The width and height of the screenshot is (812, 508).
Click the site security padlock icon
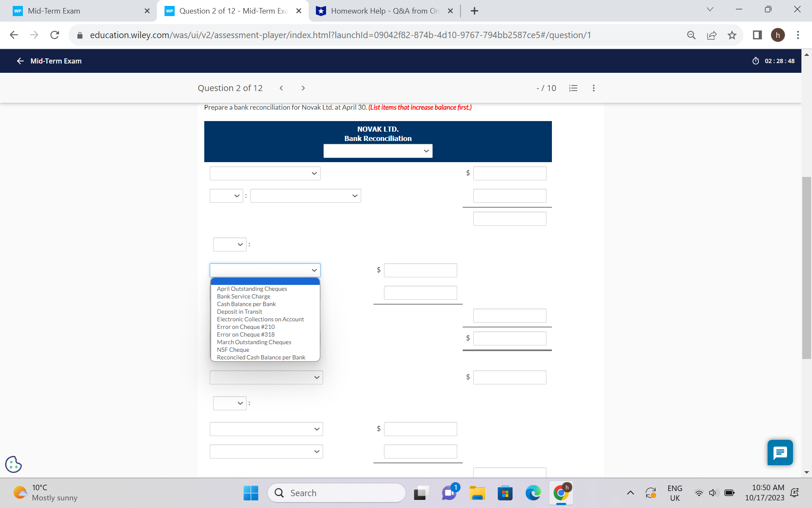coord(79,35)
